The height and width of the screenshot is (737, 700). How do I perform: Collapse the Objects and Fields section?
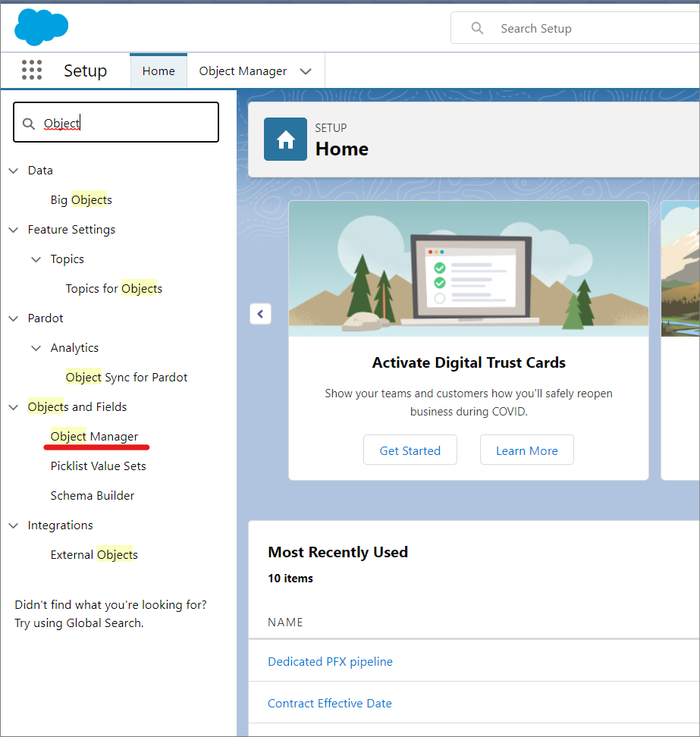(x=14, y=407)
